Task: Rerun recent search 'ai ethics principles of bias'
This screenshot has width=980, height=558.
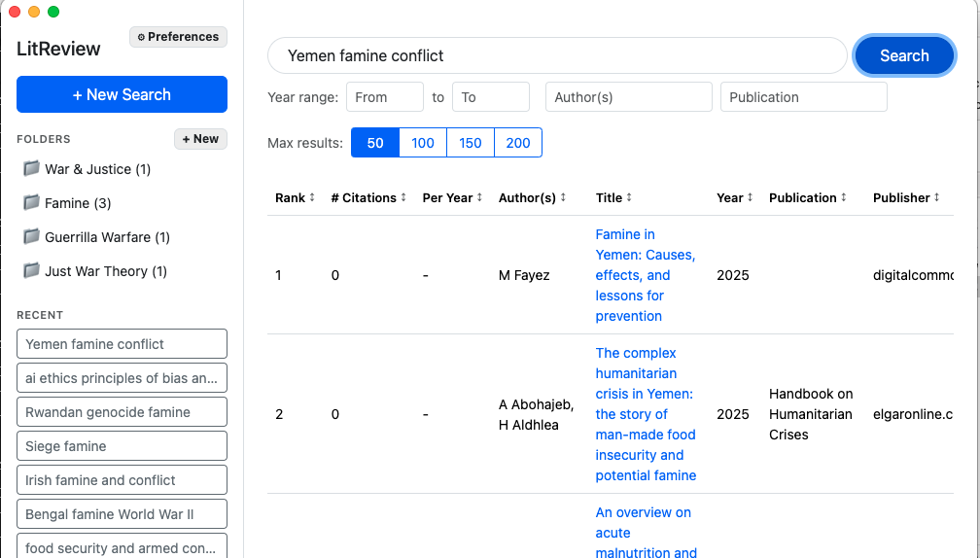Action: tap(122, 378)
